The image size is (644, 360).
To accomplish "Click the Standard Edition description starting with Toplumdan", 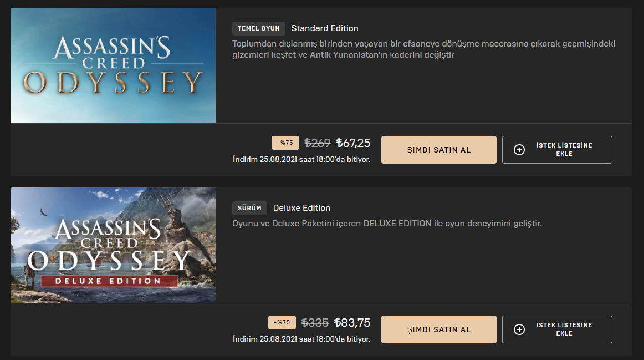I will [x=423, y=49].
